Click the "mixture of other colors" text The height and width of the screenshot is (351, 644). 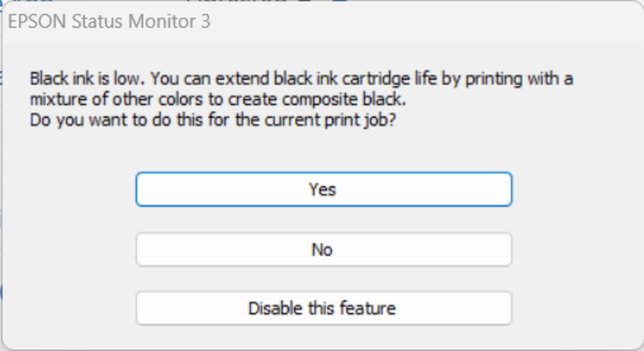pos(116,99)
